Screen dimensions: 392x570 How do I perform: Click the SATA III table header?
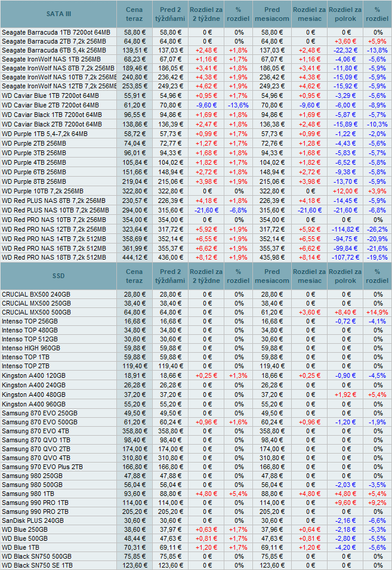point(58,14)
